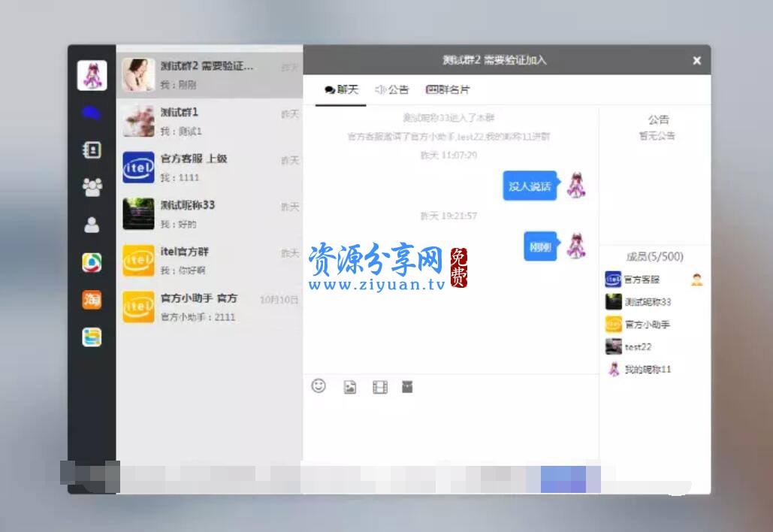Click the 刚刚 message bubble
Image resolution: width=773 pixels, height=532 pixels.
pyautogui.click(x=542, y=246)
